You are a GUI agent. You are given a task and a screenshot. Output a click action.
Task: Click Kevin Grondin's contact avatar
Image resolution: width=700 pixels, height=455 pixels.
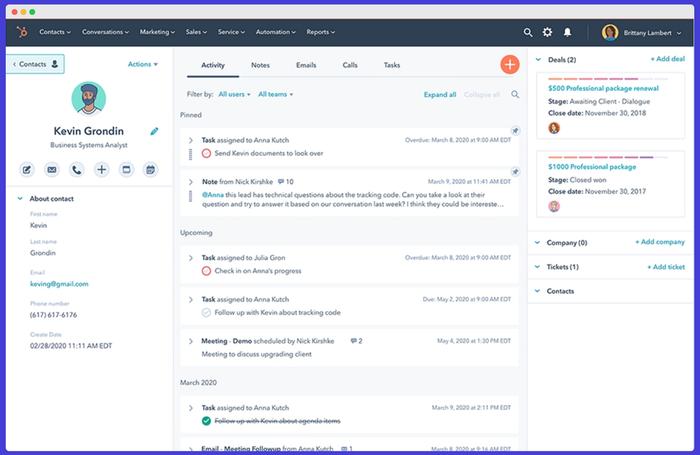tap(89, 99)
